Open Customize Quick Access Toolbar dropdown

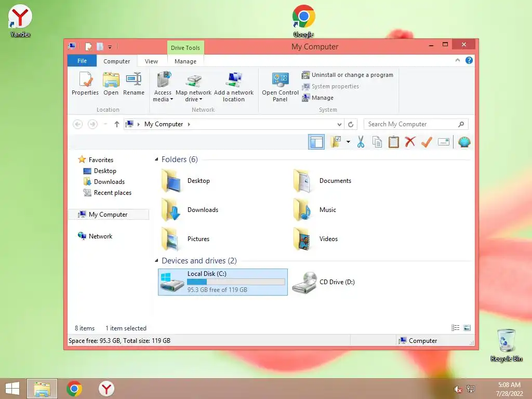[x=110, y=47]
